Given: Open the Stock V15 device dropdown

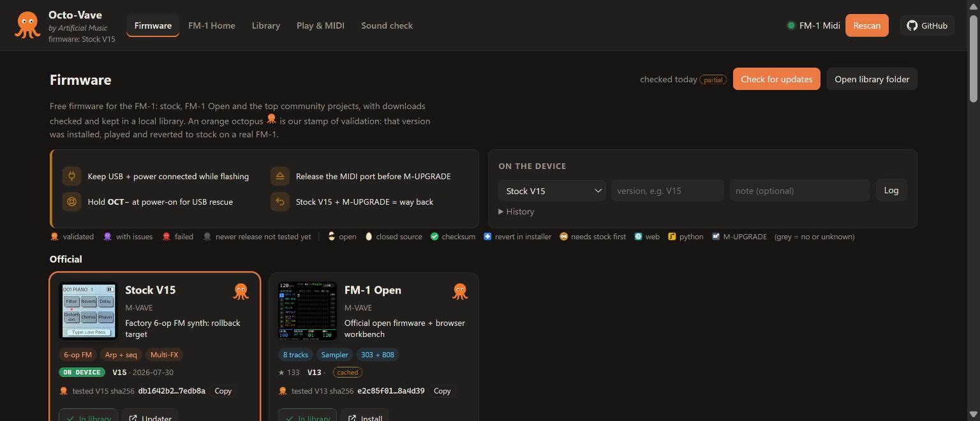Looking at the screenshot, I should pos(552,191).
